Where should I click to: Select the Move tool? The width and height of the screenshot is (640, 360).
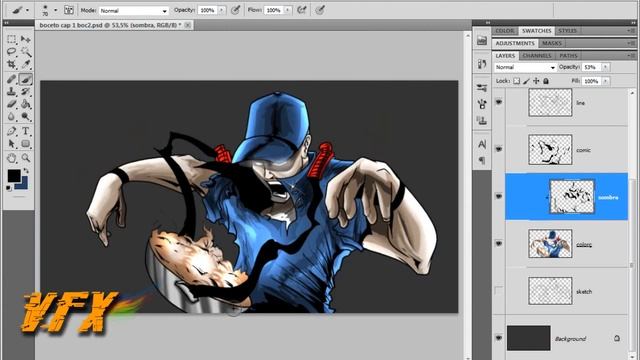point(26,39)
